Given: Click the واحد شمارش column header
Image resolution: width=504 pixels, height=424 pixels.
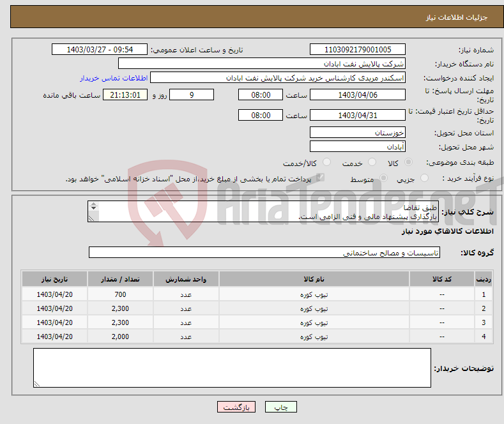Looking at the screenshot, I should (x=186, y=279).
